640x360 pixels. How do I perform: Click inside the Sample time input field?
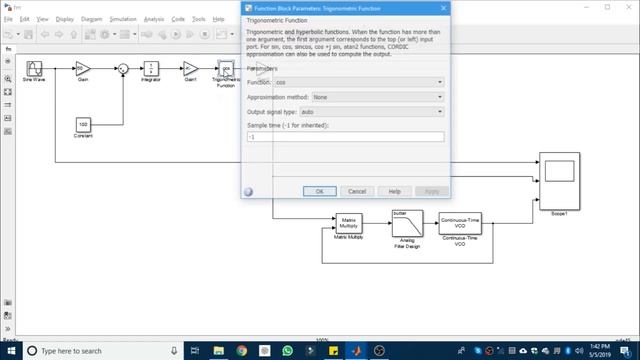pyautogui.click(x=345, y=137)
